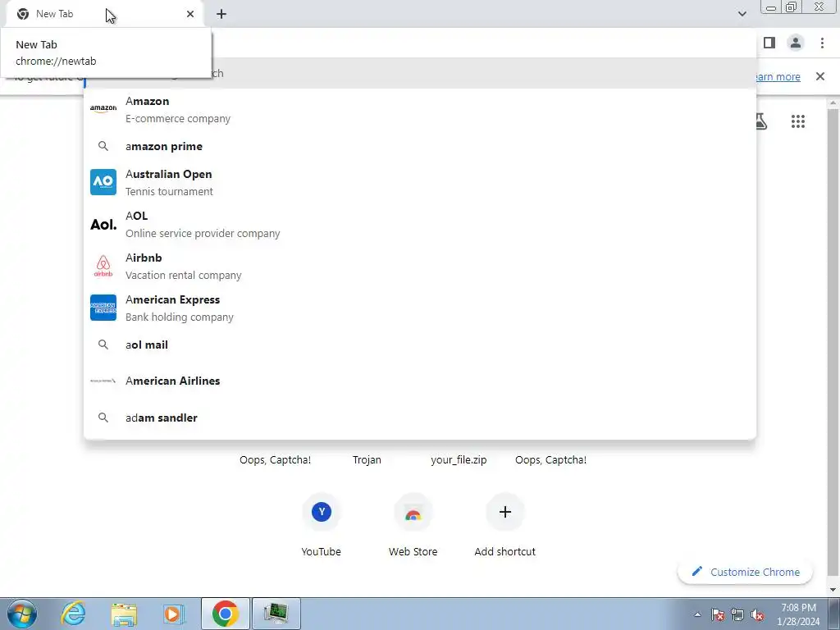
Task: Choose the amazon prime search suggestion
Action: click(420, 146)
